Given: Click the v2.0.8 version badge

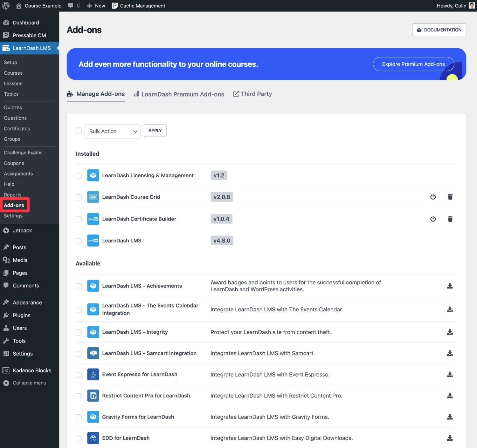Looking at the screenshot, I should 222,197.
